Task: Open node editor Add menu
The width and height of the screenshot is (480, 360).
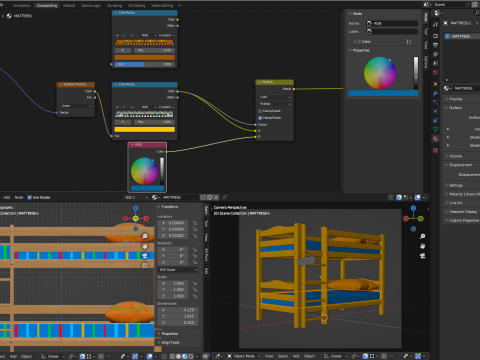Action: [7, 197]
